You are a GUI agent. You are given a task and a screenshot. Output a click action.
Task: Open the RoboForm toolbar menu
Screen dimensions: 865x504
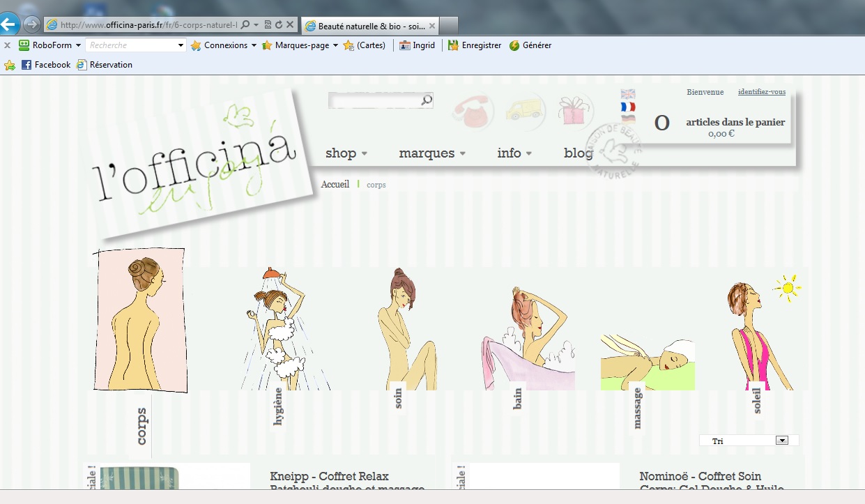(x=49, y=45)
